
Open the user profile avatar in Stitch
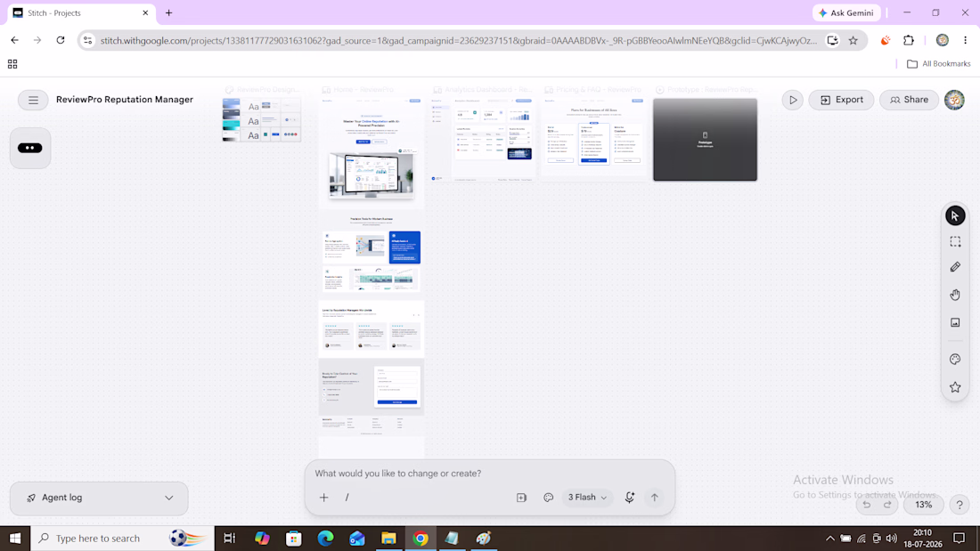[954, 100]
